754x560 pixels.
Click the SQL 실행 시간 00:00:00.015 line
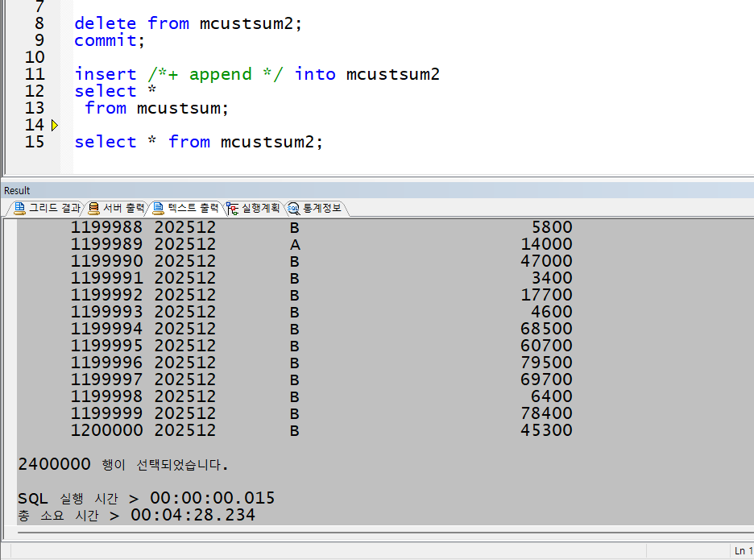coord(146,498)
